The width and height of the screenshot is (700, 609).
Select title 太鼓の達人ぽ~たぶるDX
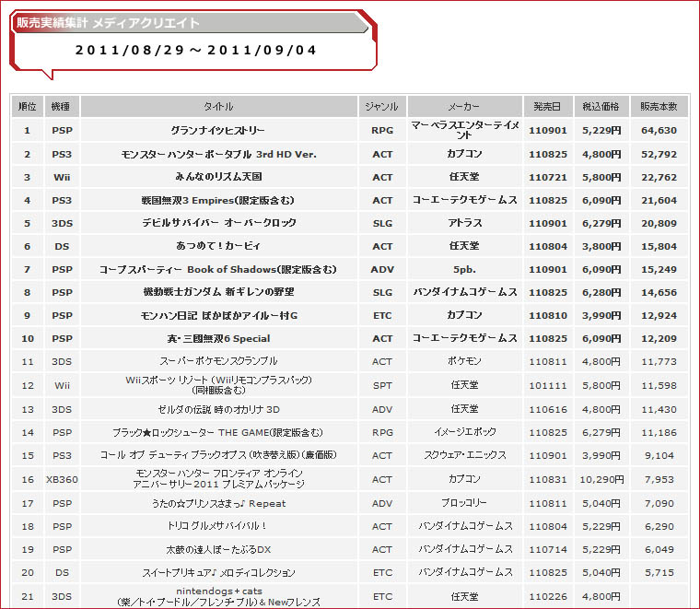(x=219, y=549)
